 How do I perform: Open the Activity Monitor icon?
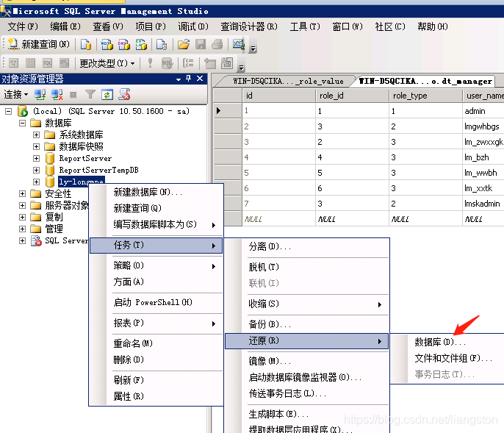coord(239,44)
